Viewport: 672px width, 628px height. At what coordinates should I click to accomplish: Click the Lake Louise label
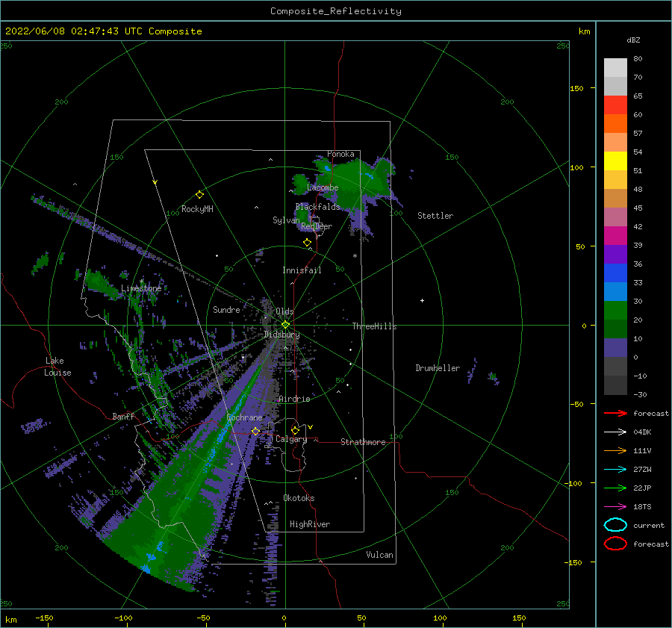coord(57,367)
